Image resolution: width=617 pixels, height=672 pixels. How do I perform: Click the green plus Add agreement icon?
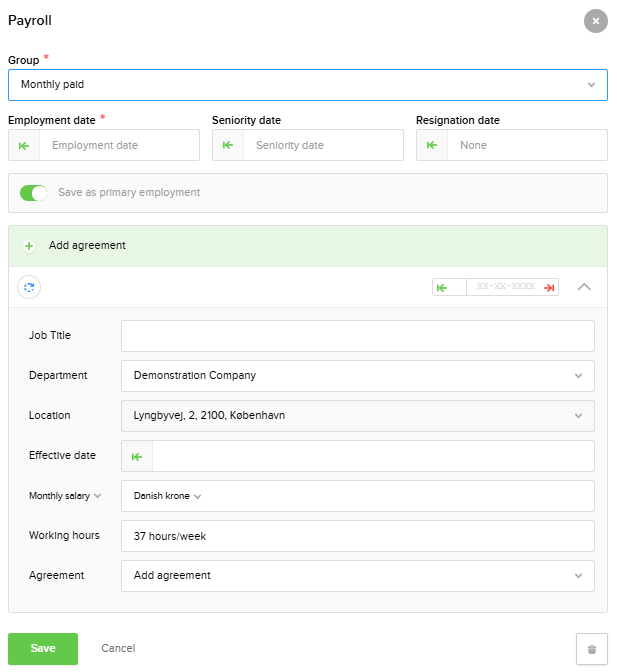(x=29, y=246)
